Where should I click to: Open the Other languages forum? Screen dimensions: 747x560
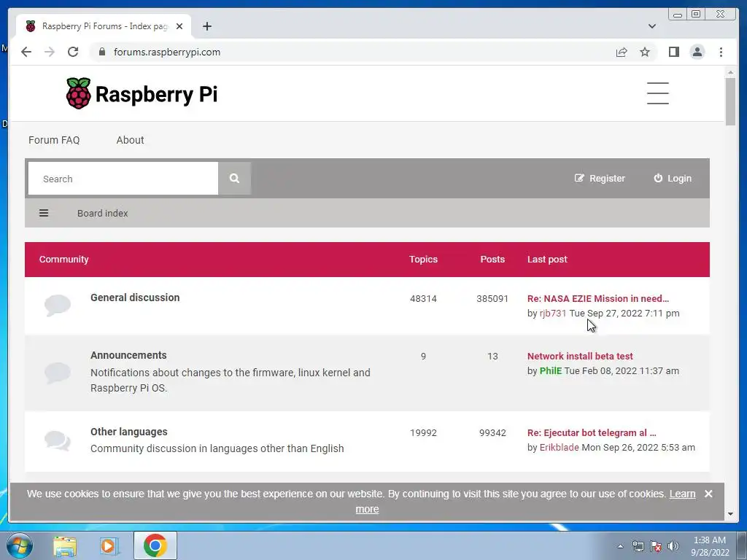click(128, 432)
